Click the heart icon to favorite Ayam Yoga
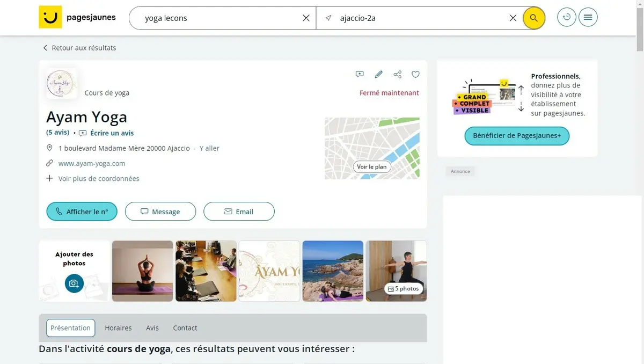The height and width of the screenshot is (364, 644). pyautogui.click(x=415, y=75)
